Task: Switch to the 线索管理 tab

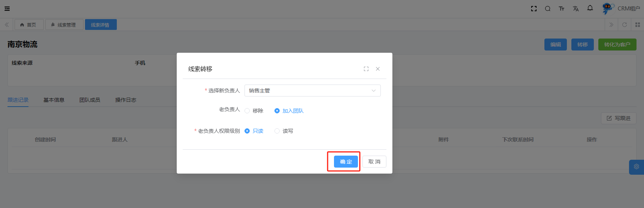Action: [64, 25]
